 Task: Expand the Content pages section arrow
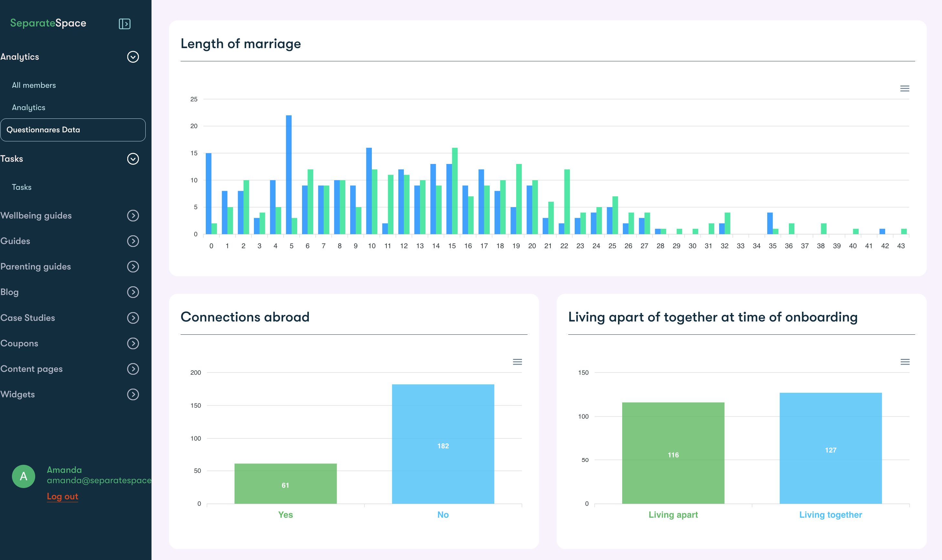click(133, 369)
